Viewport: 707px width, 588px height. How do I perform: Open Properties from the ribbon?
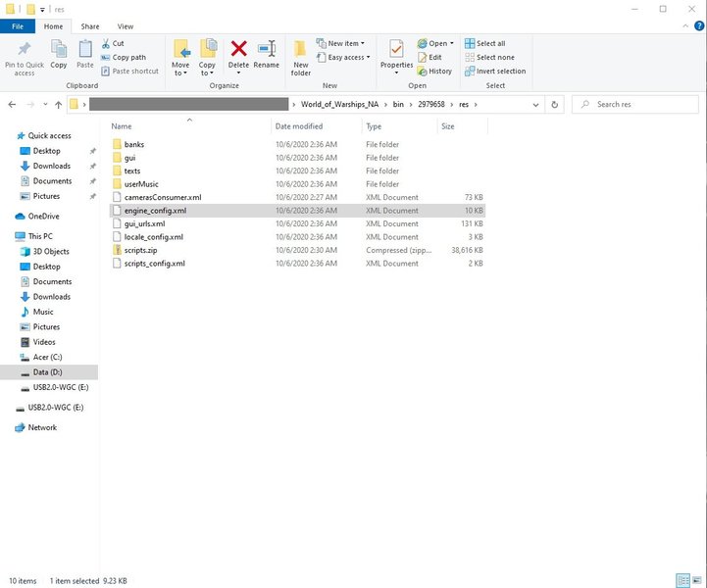pyautogui.click(x=396, y=54)
